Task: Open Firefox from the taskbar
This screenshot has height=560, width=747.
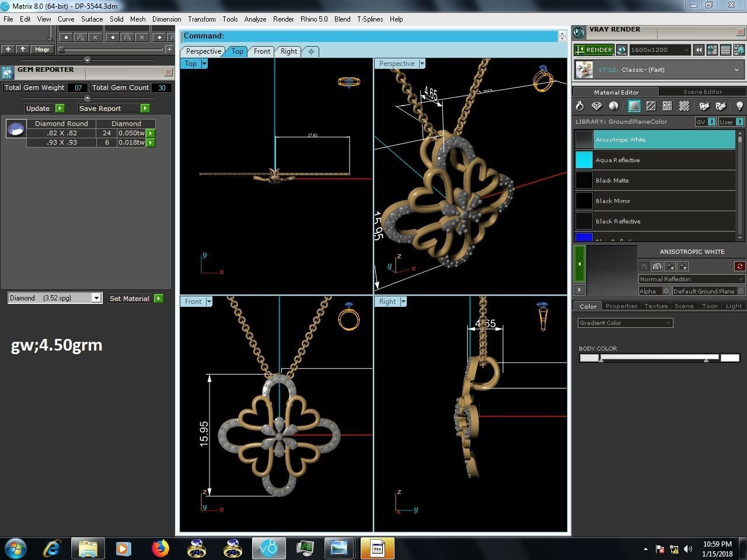Action: [160, 548]
